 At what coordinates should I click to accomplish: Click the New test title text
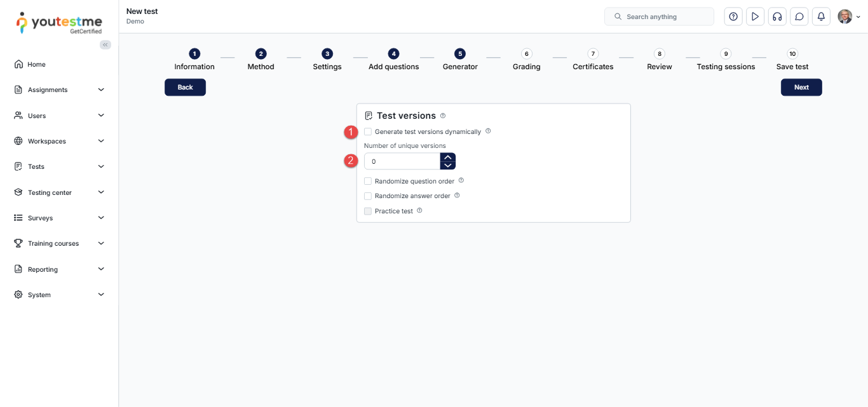142,11
